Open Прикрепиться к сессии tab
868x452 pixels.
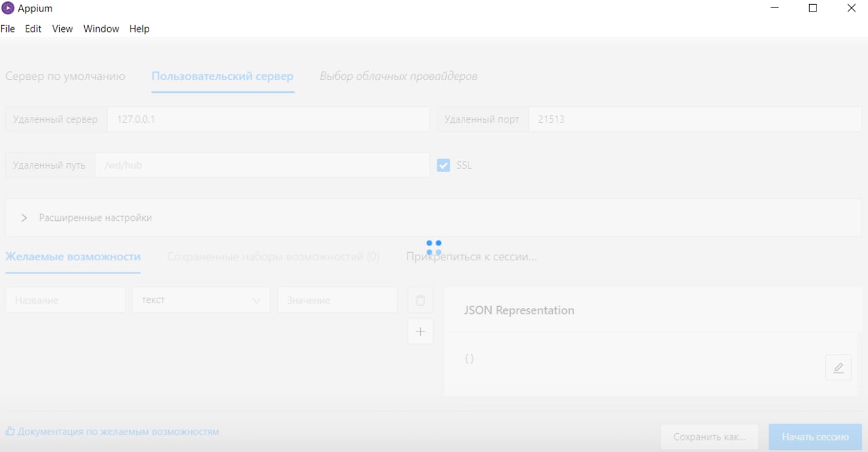point(471,257)
